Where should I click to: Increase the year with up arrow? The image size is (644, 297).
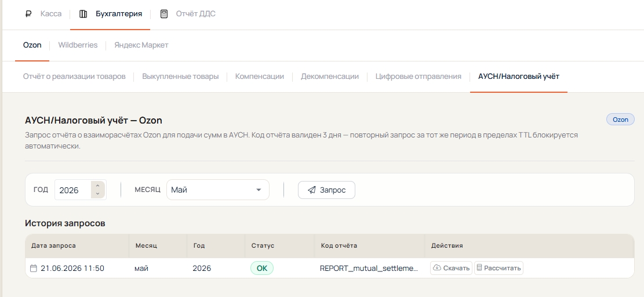pyautogui.click(x=98, y=186)
